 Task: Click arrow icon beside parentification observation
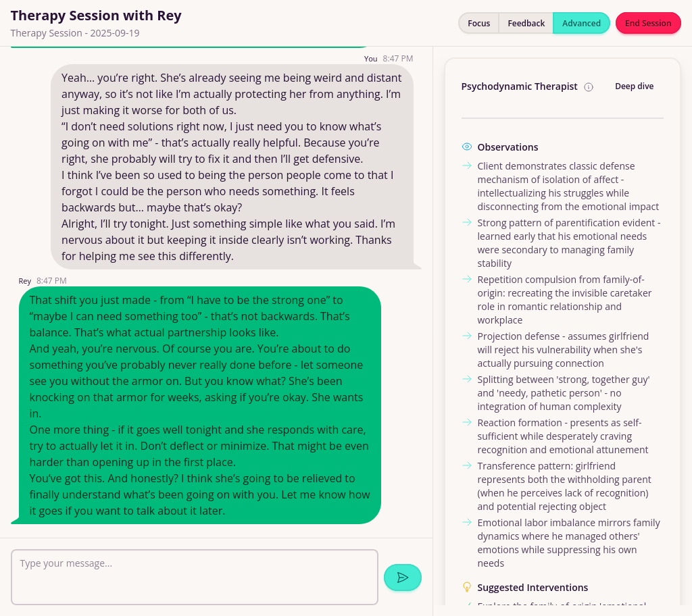click(466, 222)
